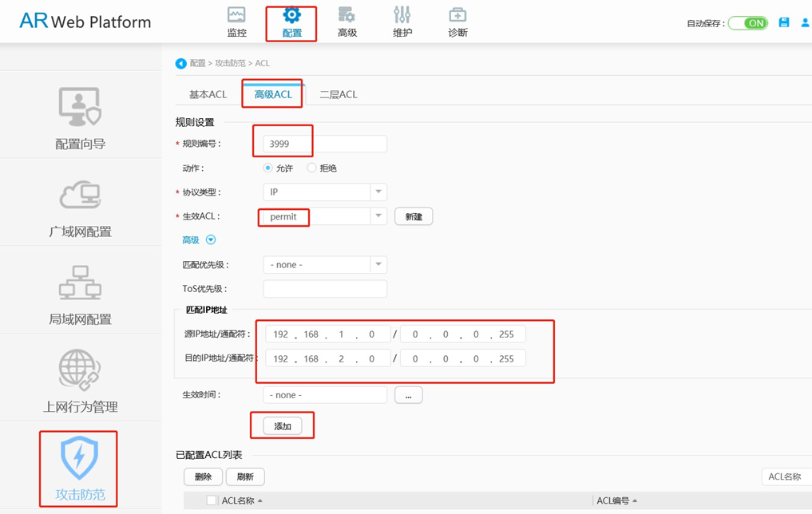Switch to the 二层ACL tab

[x=339, y=95]
